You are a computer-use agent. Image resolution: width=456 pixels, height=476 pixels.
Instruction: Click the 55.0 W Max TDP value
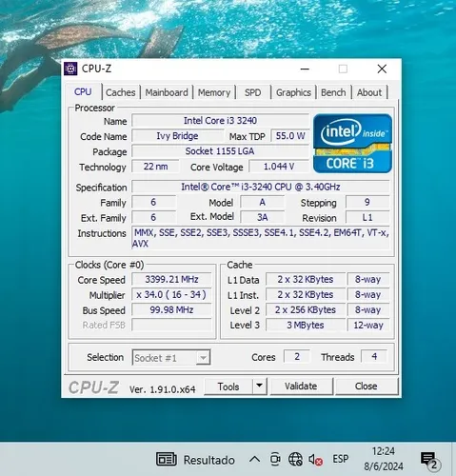tap(290, 136)
